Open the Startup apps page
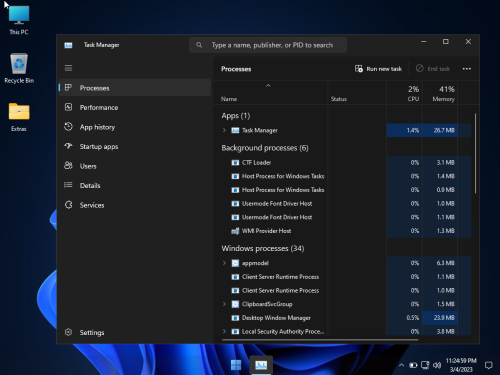The image size is (500, 375). click(135, 146)
